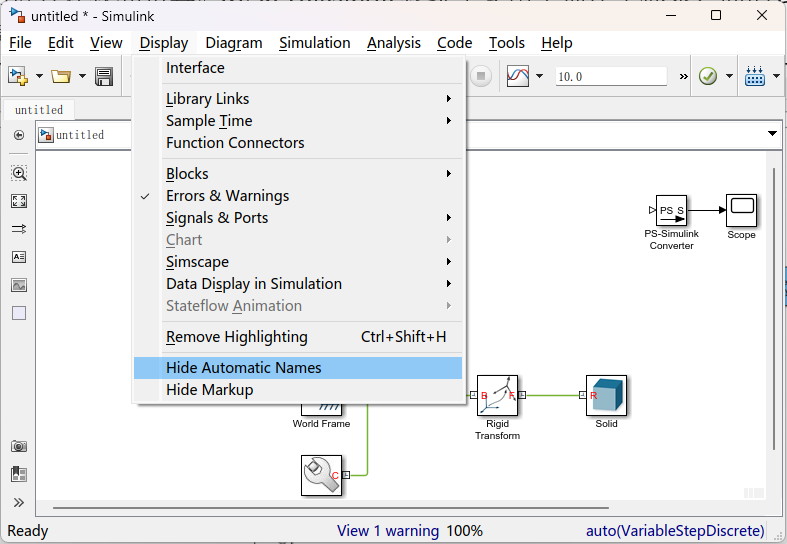Toggle the Errors & Warnings checked option
The width and height of the screenshot is (787, 544).
point(298,196)
